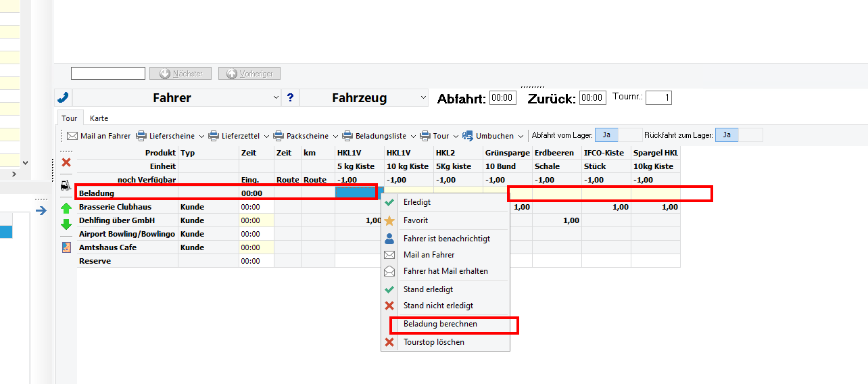Toggle the Rückfahrt zum Lager switch

click(x=738, y=135)
